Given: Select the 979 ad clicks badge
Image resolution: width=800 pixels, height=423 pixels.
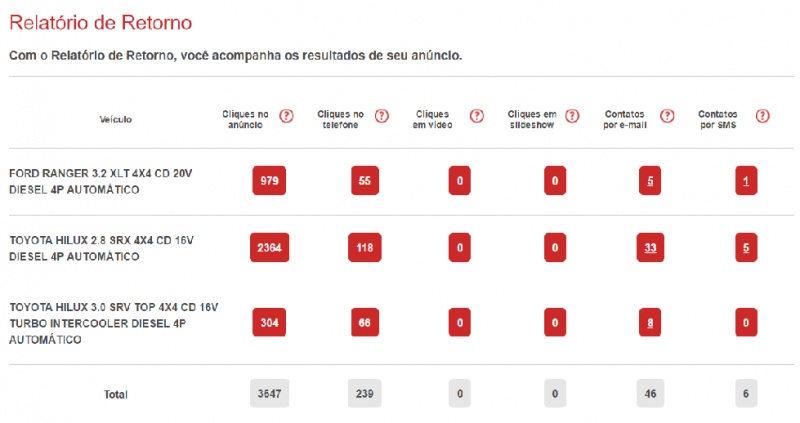Looking at the screenshot, I should tap(269, 181).
